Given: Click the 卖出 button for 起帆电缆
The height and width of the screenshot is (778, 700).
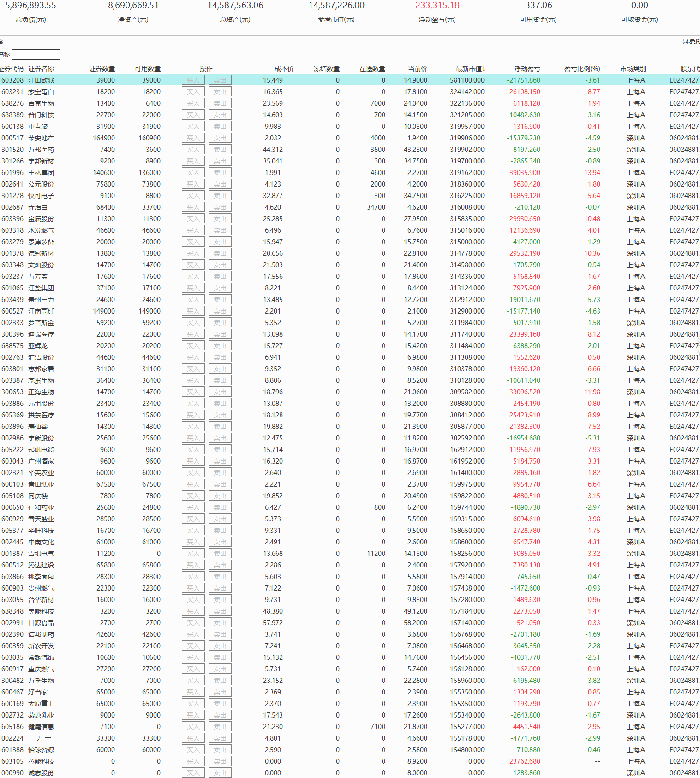Looking at the screenshot, I should [x=220, y=450].
